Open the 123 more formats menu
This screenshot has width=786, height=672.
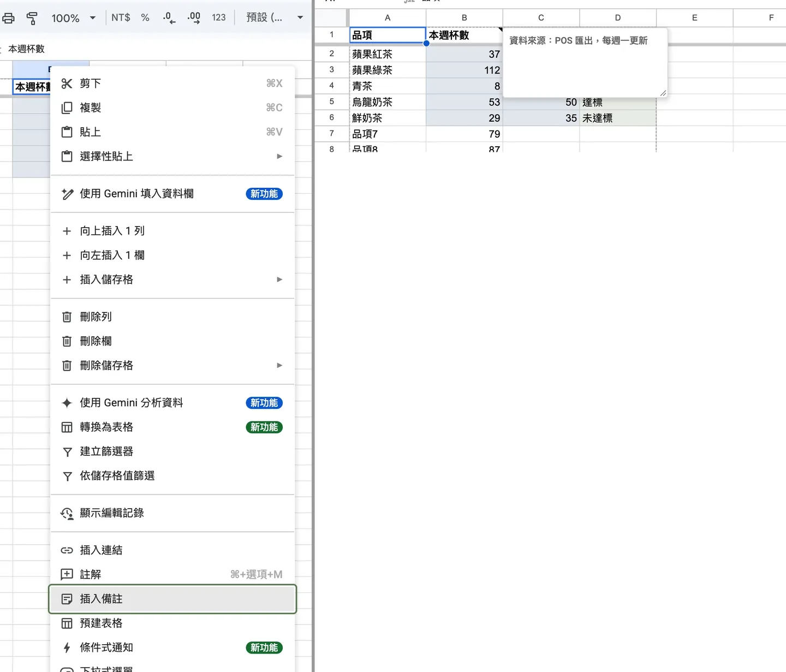219,17
